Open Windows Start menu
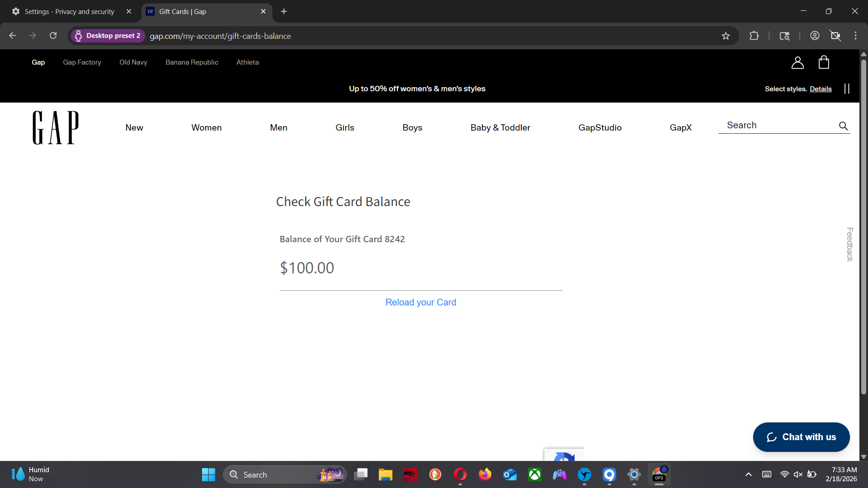The height and width of the screenshot is (488, 868). click(208, 474)
